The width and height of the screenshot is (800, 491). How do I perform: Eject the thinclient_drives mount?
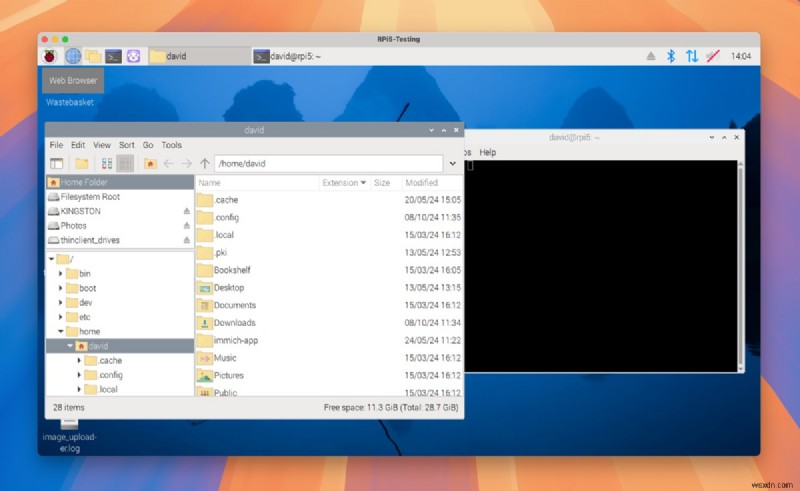tap(187, 240)
